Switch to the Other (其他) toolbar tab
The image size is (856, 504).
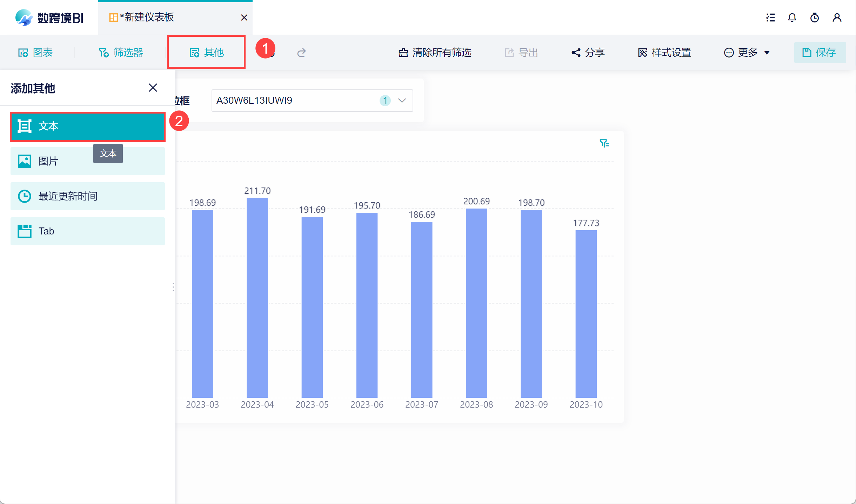click(x=207, y=53)
